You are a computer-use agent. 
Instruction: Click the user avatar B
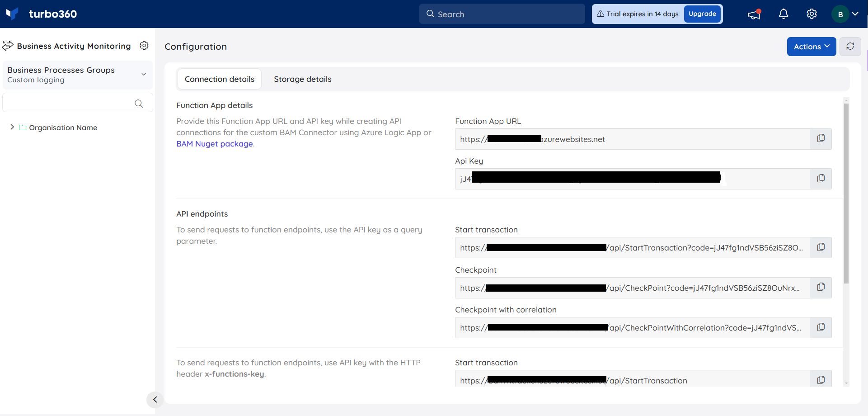pyautogui.click(x=840, y=14)
